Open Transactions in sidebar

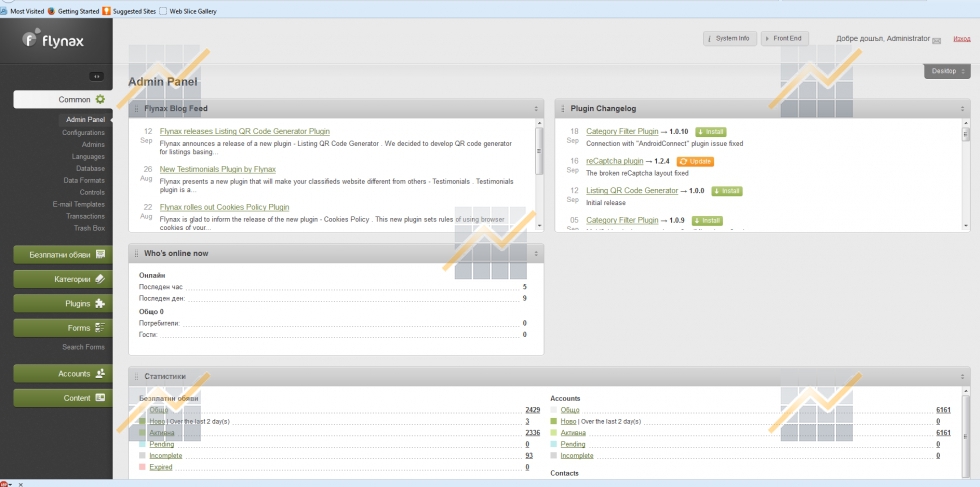pos(86,216)
